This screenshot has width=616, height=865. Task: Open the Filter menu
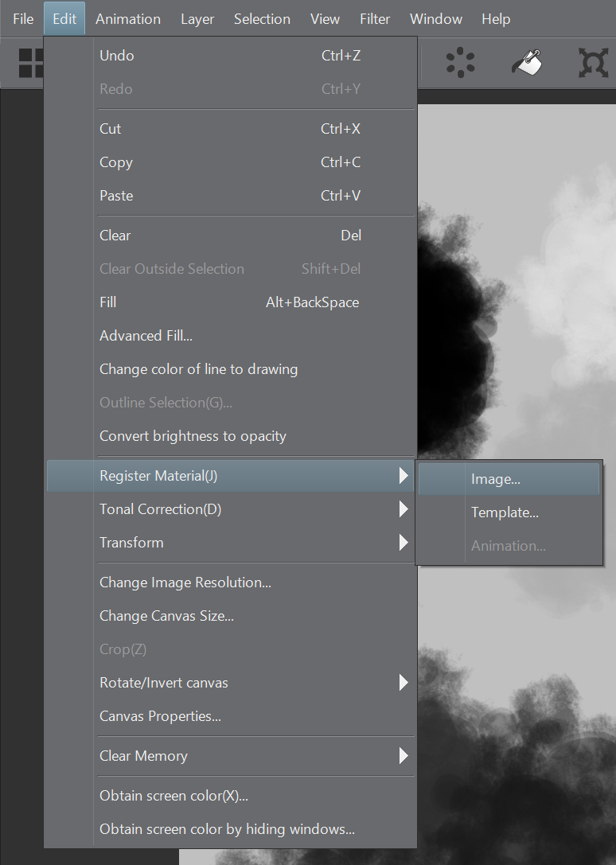tap(375, 19)
